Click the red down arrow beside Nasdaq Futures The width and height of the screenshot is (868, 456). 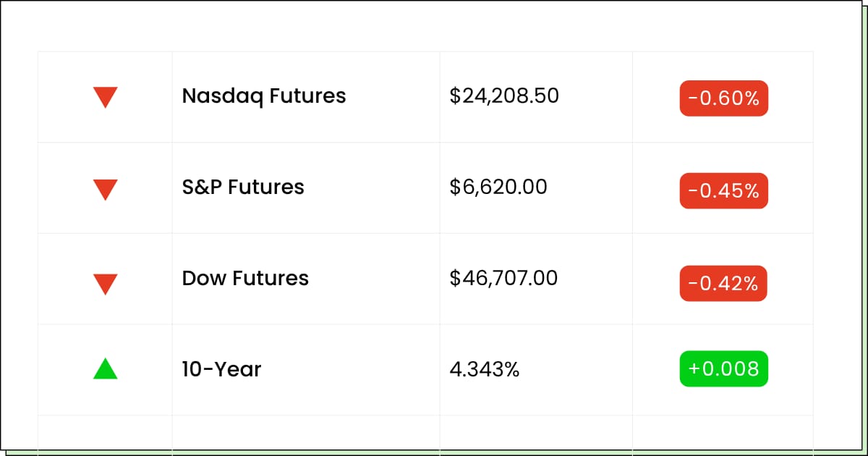point(106,97)
